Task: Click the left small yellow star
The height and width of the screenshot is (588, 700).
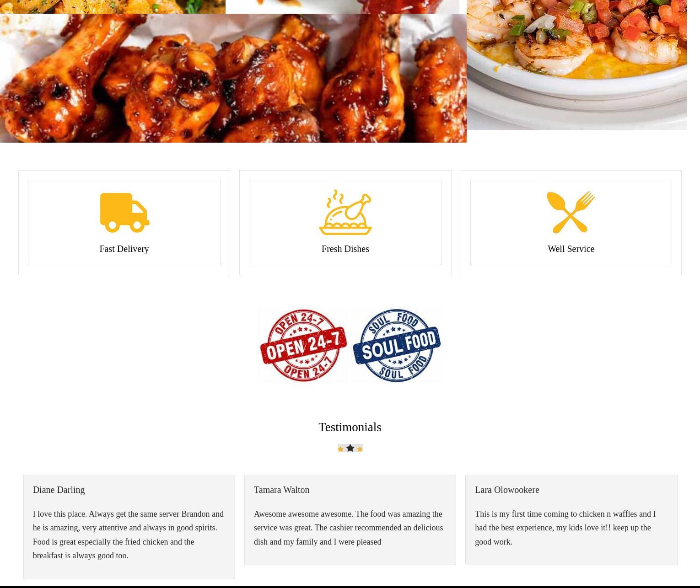Action: 340,449
